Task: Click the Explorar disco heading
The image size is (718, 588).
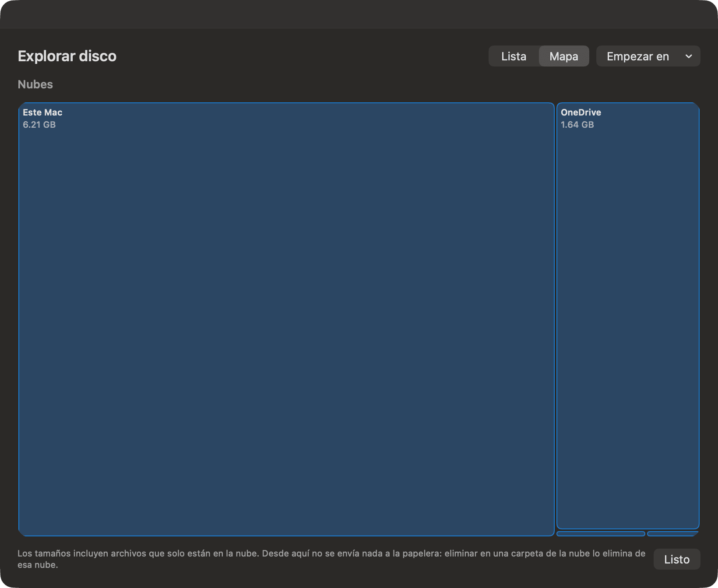Action: point(67,56)
